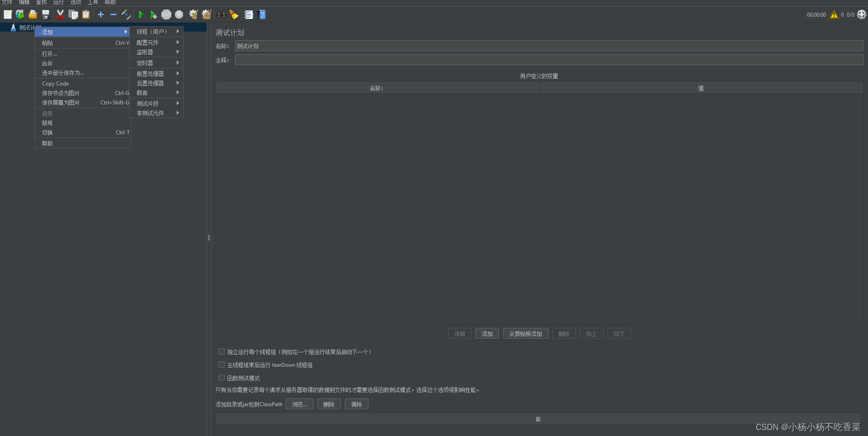
Task: Click the Open file folder icon
Action: (33, 14)
